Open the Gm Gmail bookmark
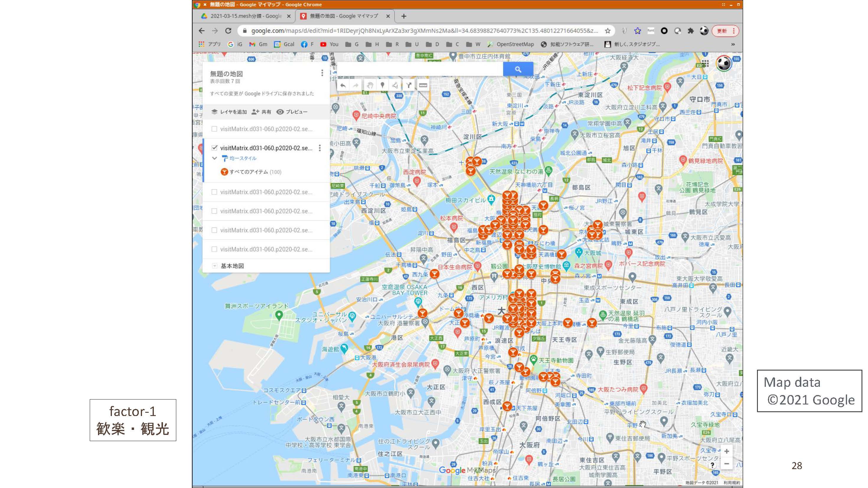The height and width of the screenshot is (488, 868). 258,44
